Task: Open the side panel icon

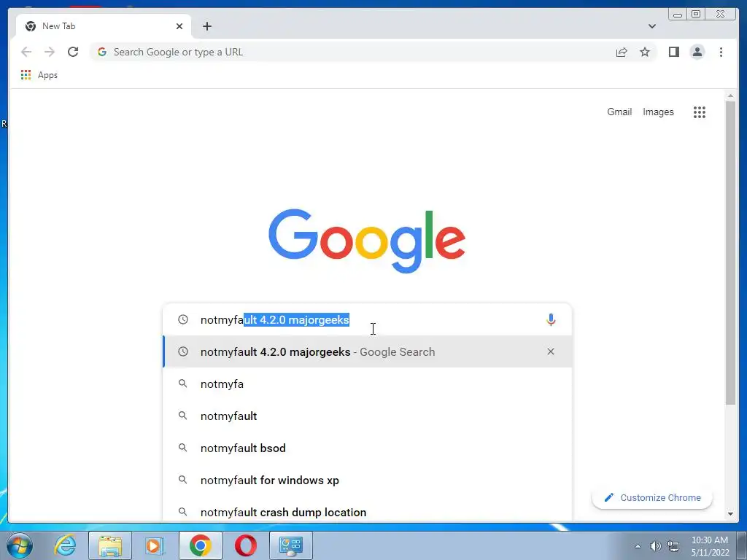Action: (x=673, y=52)
